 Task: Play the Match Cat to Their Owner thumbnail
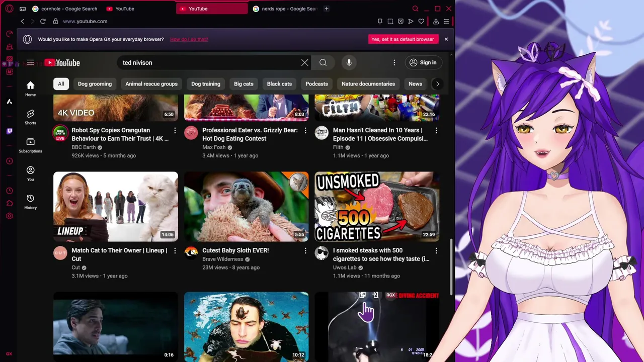116,207
